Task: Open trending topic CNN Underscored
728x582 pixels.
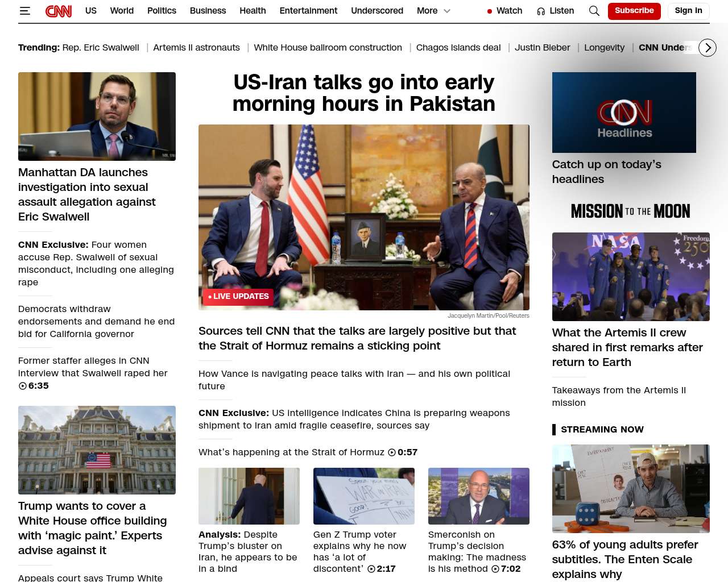Action: [665, 48]
